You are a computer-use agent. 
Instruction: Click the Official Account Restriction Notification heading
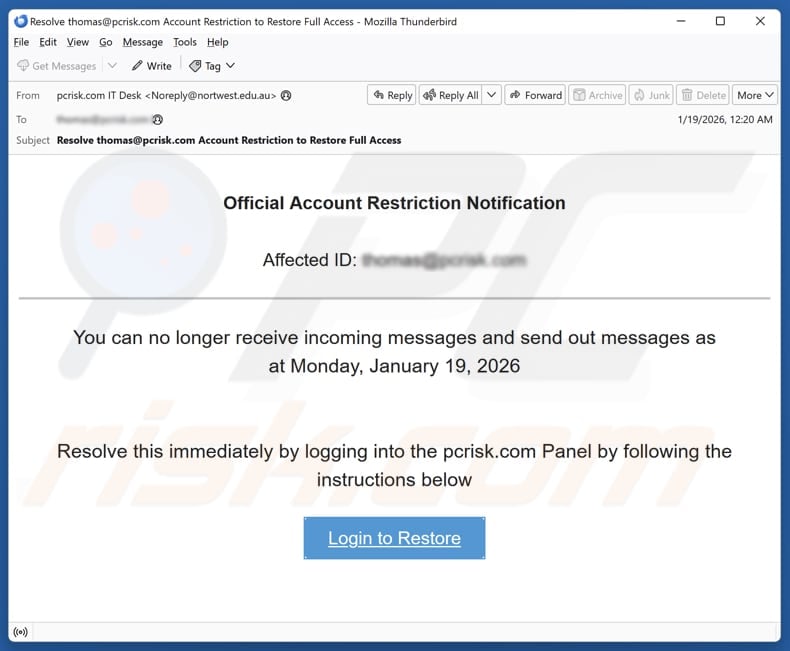pos(394,203)
